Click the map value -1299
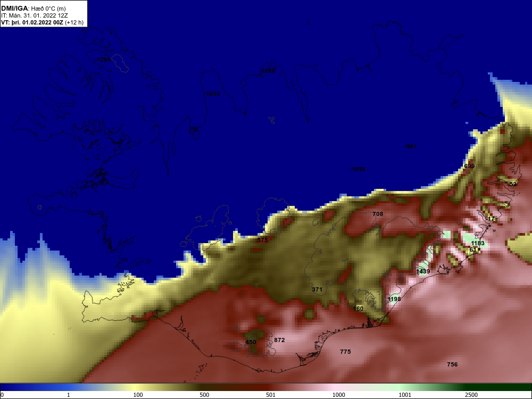Viewport: 532px width, 399px height. click(x=103, y=60)
